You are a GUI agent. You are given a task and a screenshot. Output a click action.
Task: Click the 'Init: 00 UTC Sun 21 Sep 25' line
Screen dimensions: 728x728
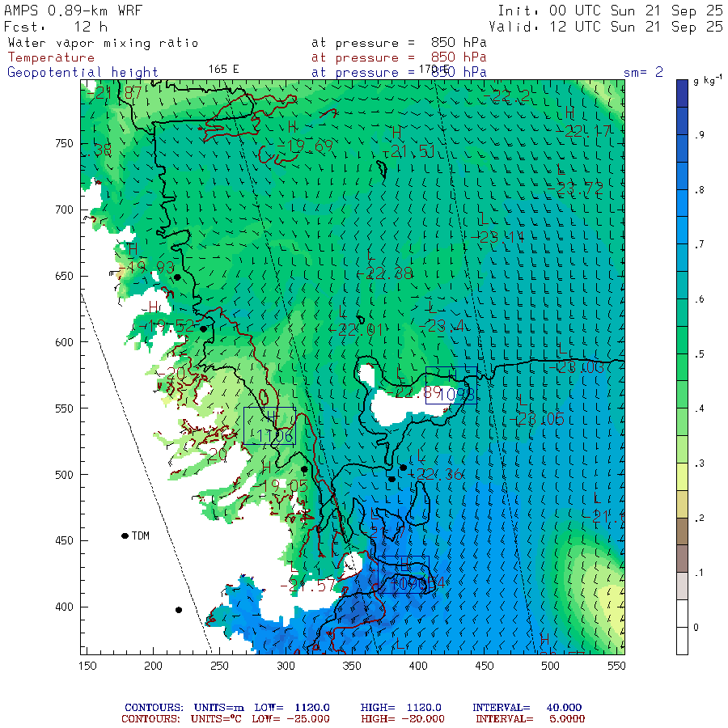click(x=610, y=11)
